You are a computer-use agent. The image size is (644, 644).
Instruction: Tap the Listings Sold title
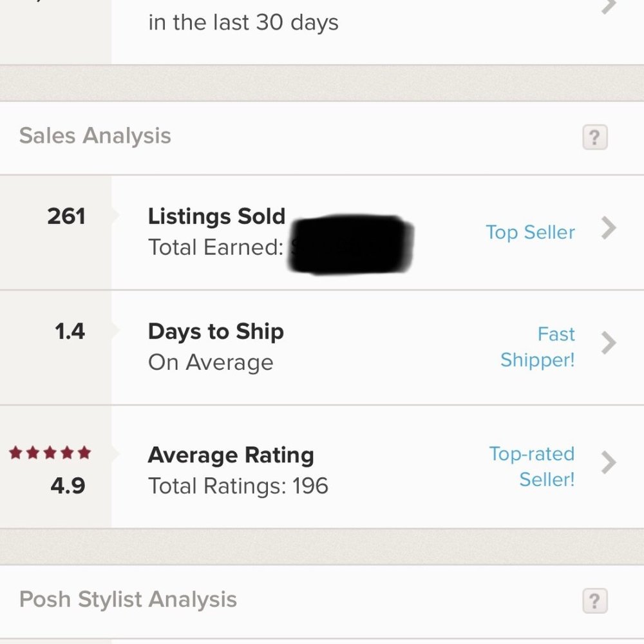pos(216,216)
